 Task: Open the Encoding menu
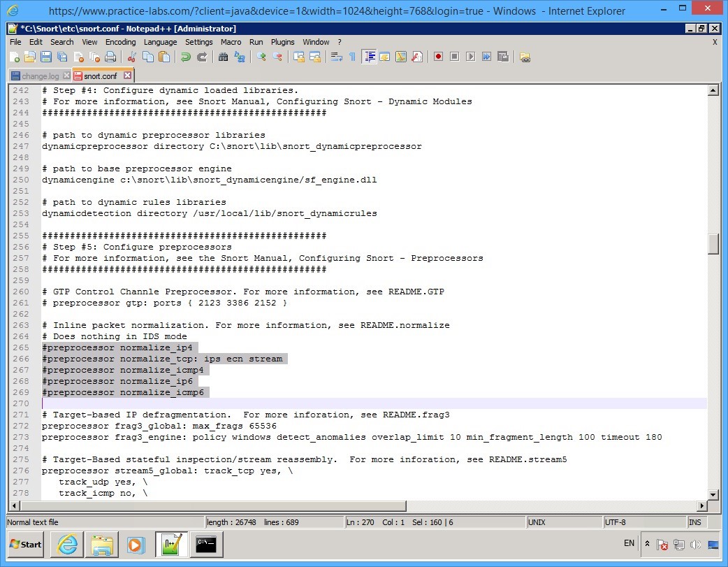coord(120,42)
